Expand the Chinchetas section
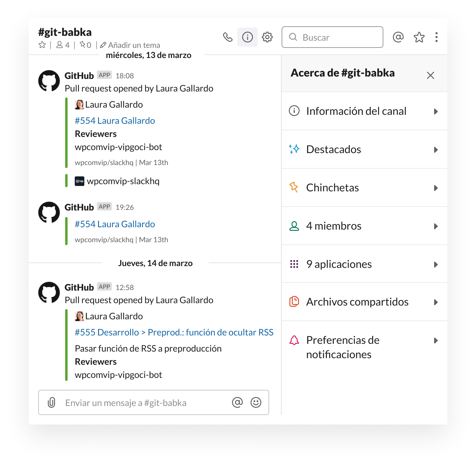The image size is (476, 464). click(x=364, y=188)
